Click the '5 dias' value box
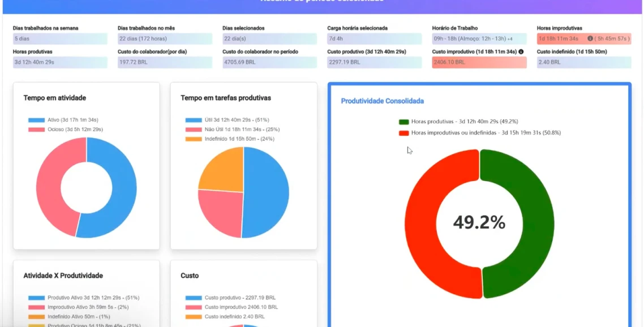This screenshot has height=327, width=644. [x=60, y=38]
